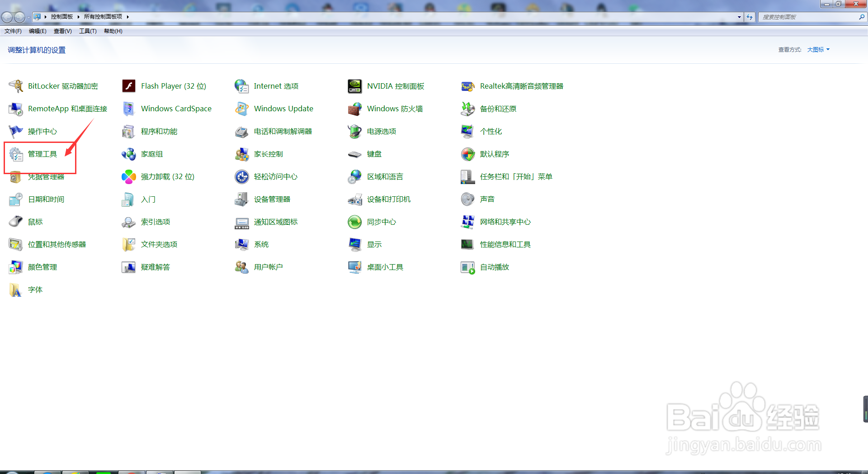Open 字体 icon
The image size is (868, 474).
click(16, 289)
